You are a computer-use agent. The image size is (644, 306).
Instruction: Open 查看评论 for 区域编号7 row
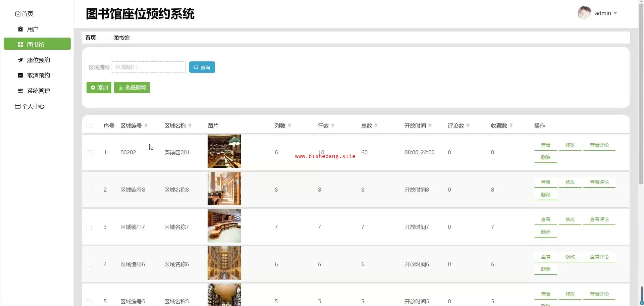[x=599, y=220]
